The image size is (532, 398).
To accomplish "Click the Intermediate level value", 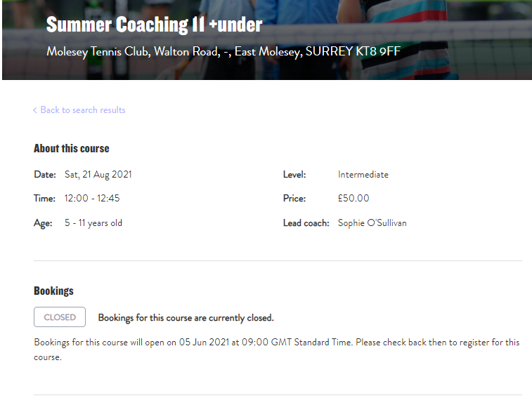I will [x=363, y=175].
